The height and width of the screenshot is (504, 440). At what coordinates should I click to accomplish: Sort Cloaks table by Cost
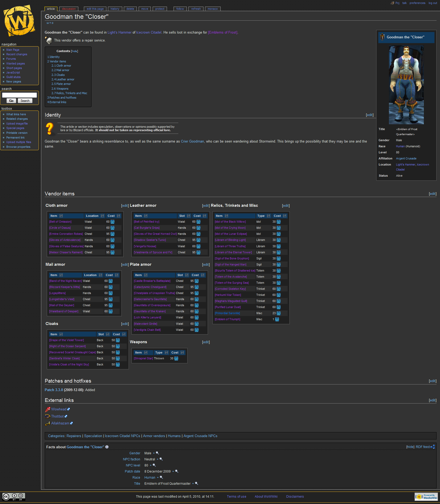124,334
